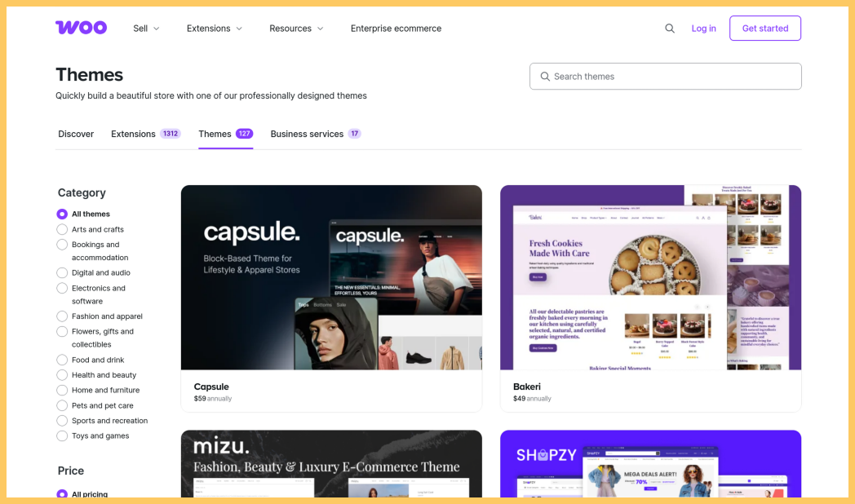Open the header search magnifier icon

[x=670, y=29]
